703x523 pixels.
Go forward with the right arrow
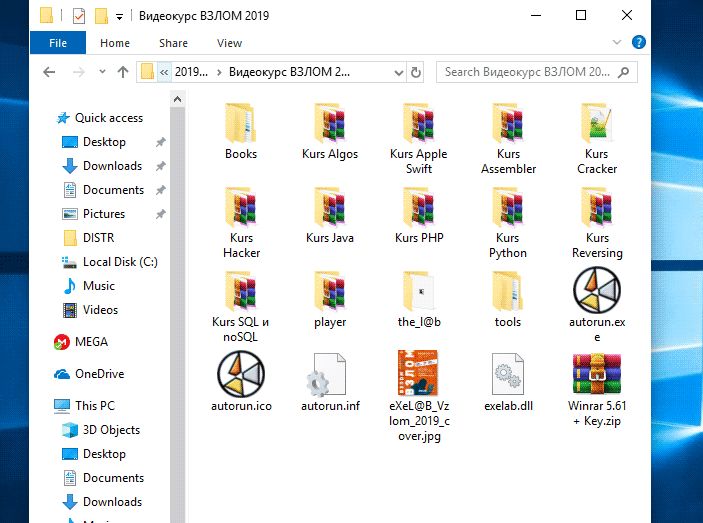click(79, 72)
